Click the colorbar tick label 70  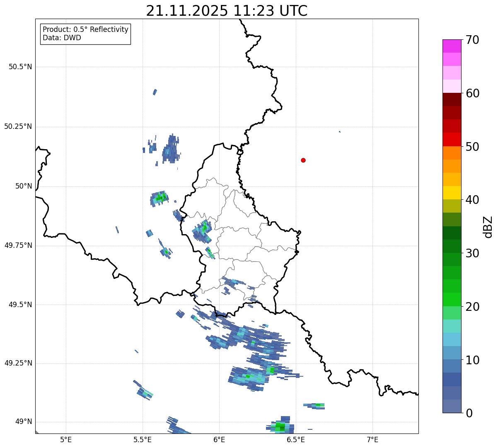[472, 40]
